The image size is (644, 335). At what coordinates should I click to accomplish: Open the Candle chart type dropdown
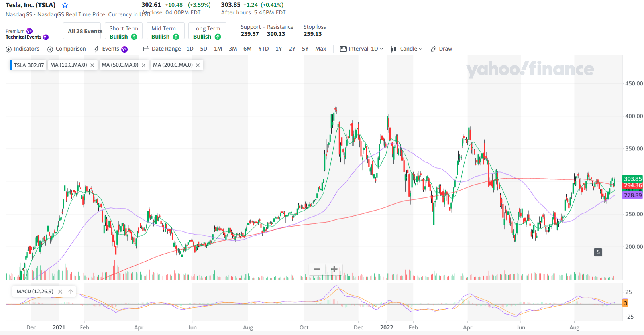[406, 49]
